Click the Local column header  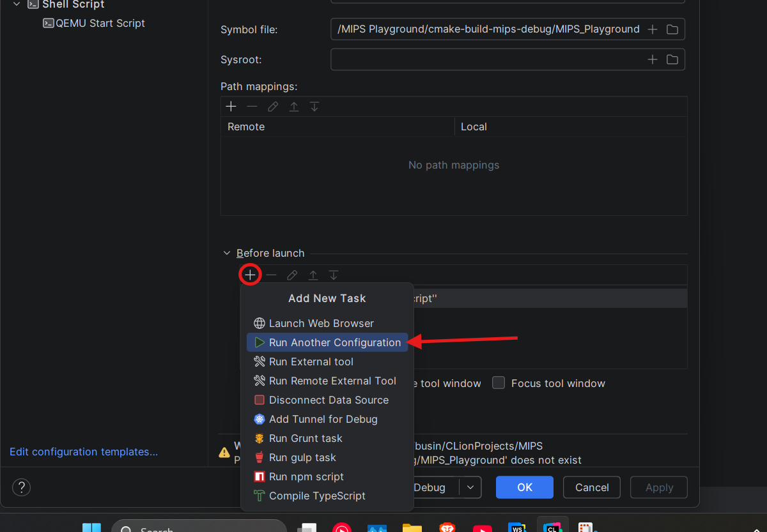coord(571,126)
